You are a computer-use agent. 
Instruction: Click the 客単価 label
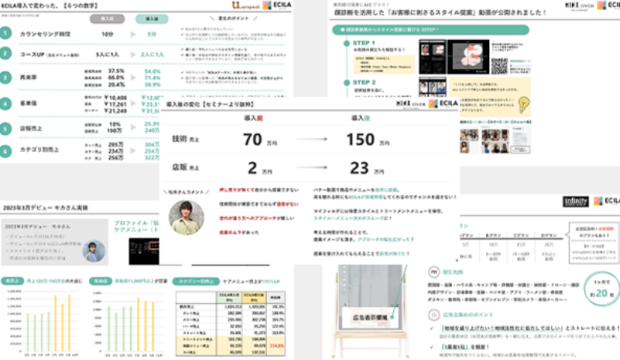[x=28, y=103]
